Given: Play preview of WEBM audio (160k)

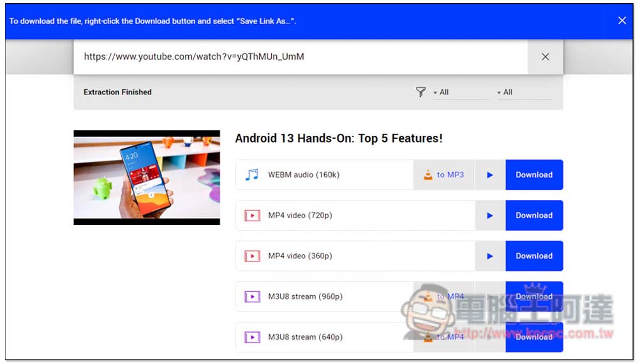Looking at the screenshot, I should (490, 175).
